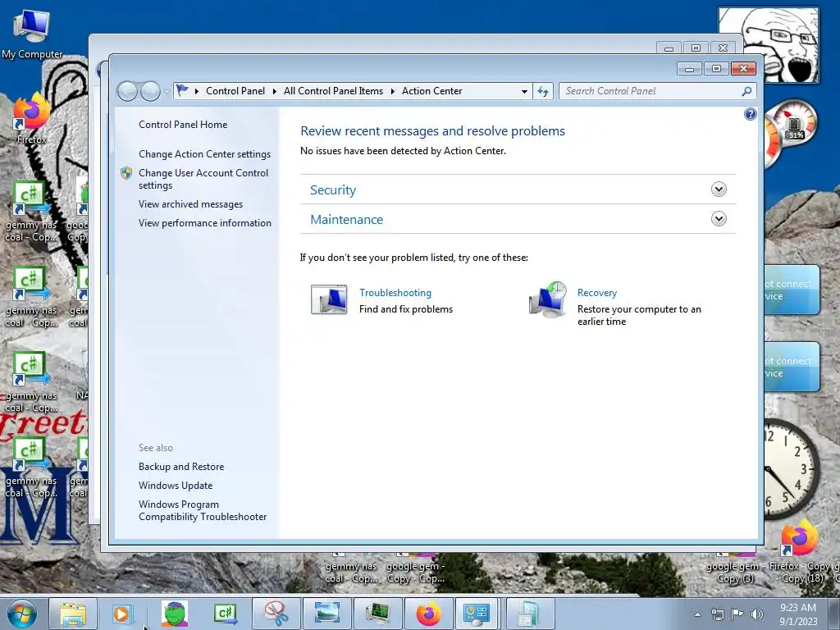Open dropdown arrow after All Control Panel Items
Screen dimensions: 840x630
coord(393,91)
